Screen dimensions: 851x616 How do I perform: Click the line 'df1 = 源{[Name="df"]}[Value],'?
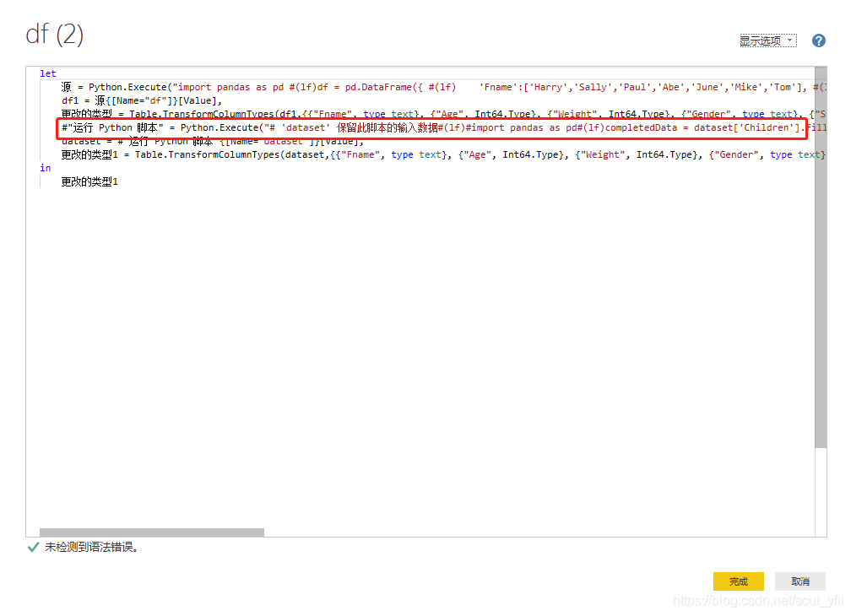pos(142,101)
